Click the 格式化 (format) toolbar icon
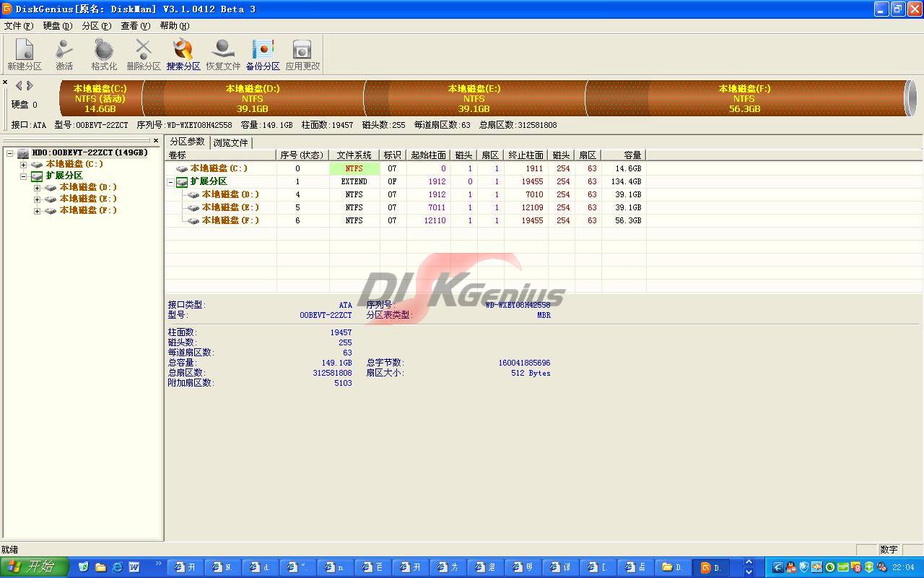This screenshot has height=578, width=924. point(104,54)
